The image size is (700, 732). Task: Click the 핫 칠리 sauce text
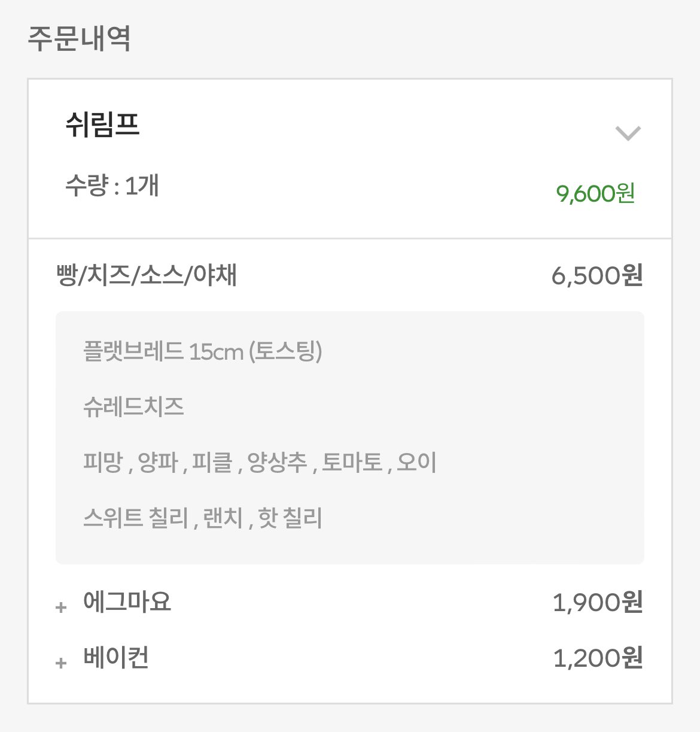tap(290, 518)
